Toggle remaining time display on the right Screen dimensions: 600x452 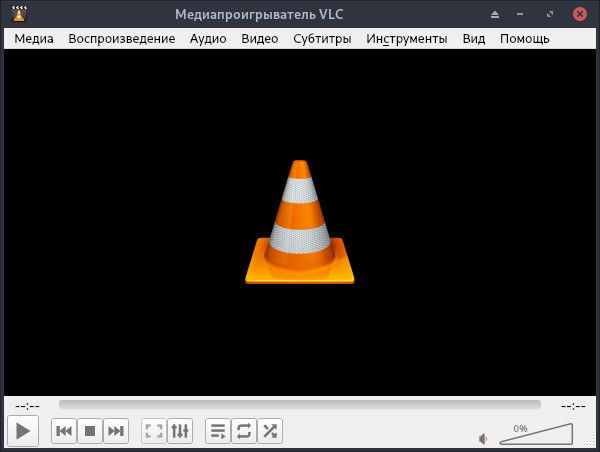573,406
